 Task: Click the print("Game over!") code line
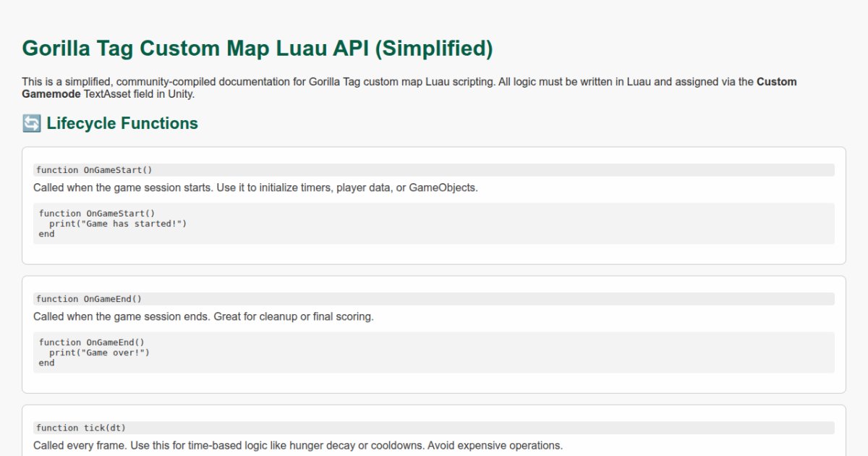[99, 352]
